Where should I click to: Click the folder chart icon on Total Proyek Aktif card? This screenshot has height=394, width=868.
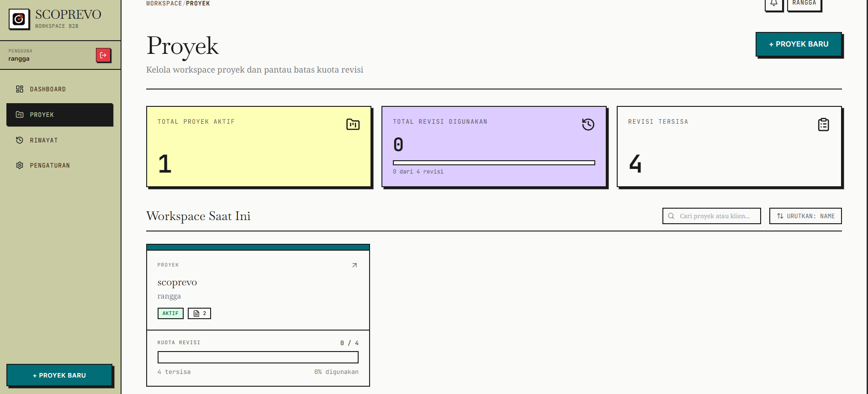tap(353, 124)
